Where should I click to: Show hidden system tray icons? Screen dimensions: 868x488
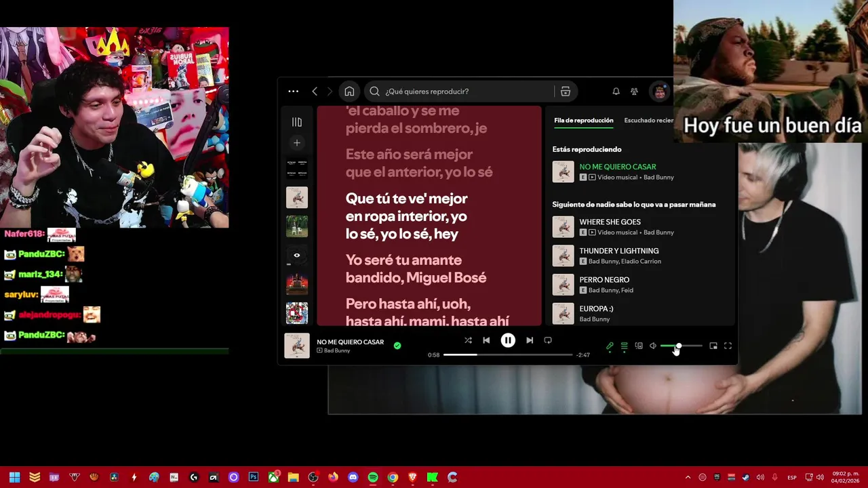click(x=688, y=477)
